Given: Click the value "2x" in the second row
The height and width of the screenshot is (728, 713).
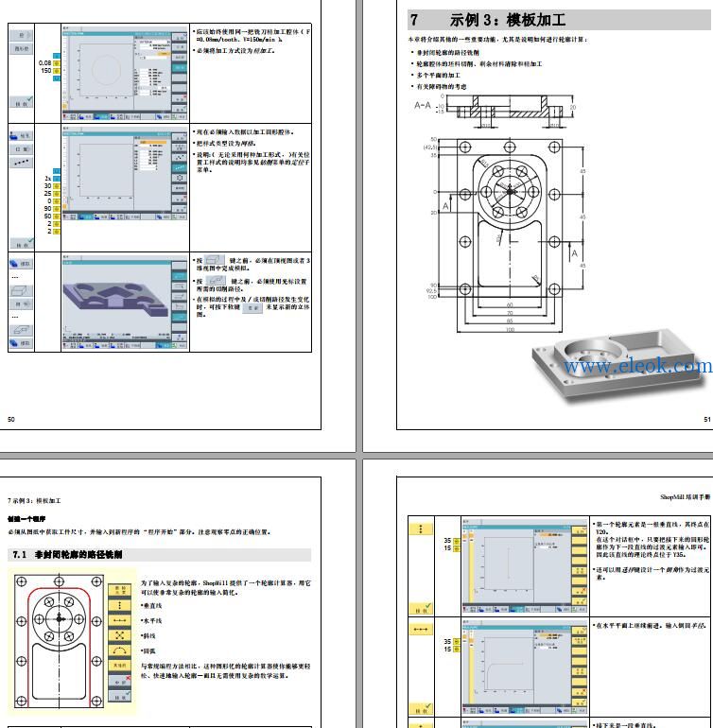Looking at the screenshot, I should click(48, 179).
